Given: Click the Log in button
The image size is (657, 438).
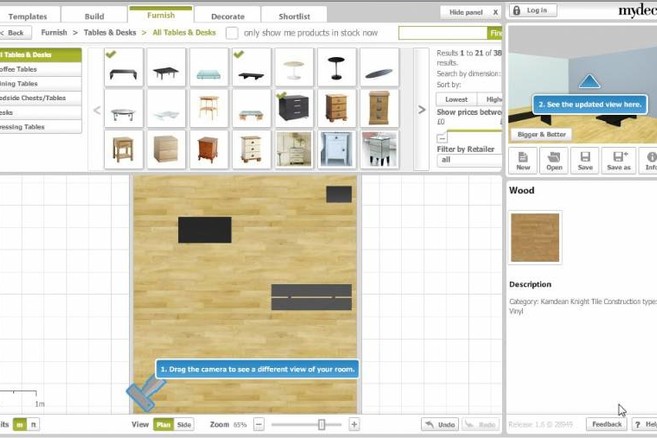Looking at the screenshot, I should click(531, 10).
